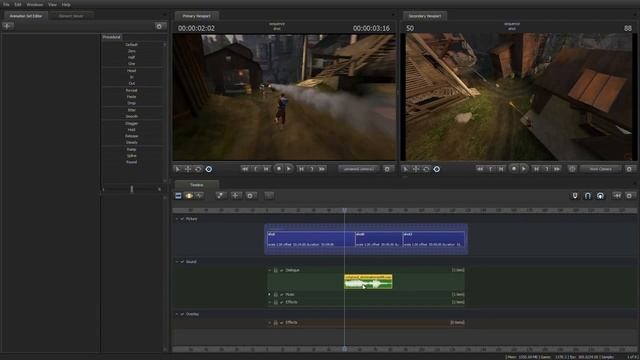Click the preset strength slider handle

(x=131, y=189)
